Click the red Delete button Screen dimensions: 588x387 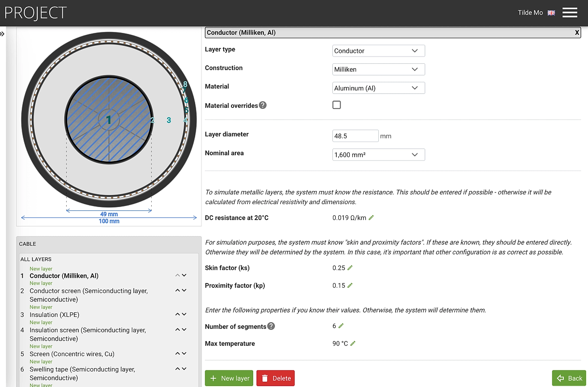tap(275, 378)
